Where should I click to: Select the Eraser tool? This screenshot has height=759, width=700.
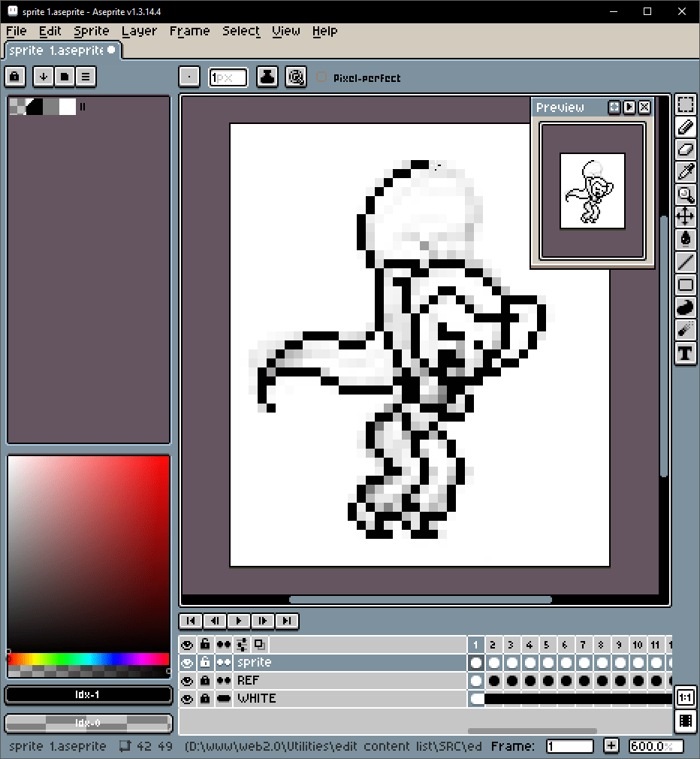(x=685, y=150)
